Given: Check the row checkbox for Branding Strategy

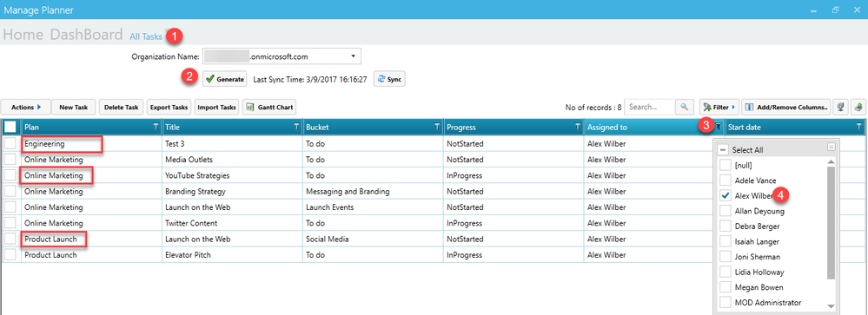Looking at the screenshot, I should [x=10, y=192].
